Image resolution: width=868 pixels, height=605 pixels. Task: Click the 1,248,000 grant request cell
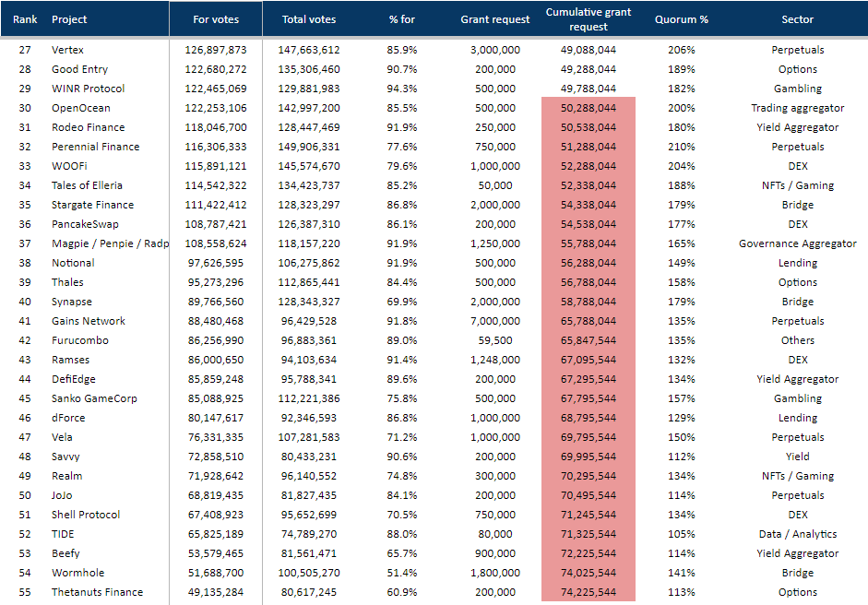click(x=495, y=360)
